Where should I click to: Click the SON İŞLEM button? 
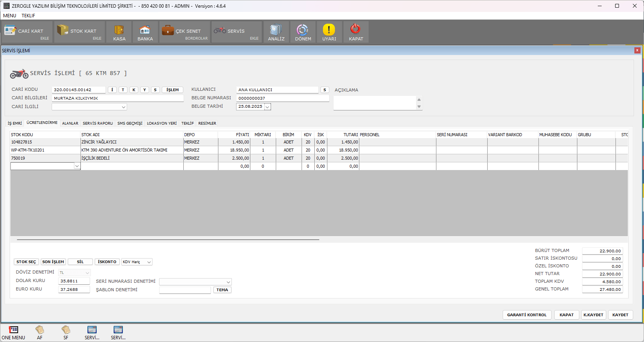[53, 262]
